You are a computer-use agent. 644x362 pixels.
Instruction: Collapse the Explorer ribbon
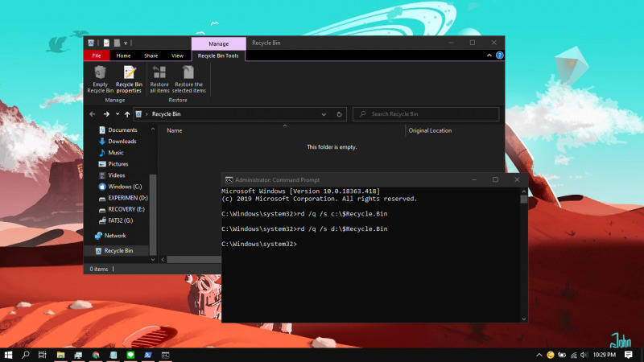[x=489, y=56]
